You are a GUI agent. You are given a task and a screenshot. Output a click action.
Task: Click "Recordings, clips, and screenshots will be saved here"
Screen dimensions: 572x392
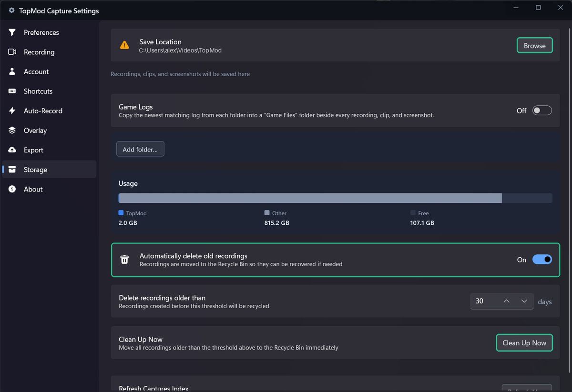point(180,74)
